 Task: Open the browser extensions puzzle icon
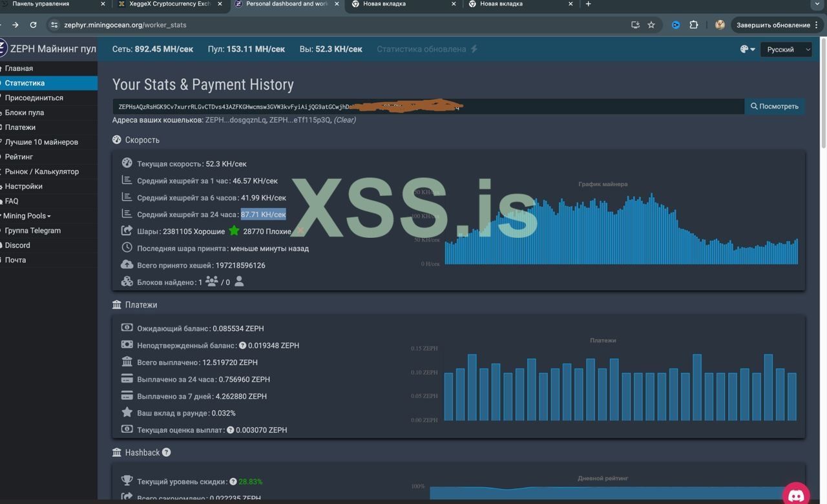693,25
